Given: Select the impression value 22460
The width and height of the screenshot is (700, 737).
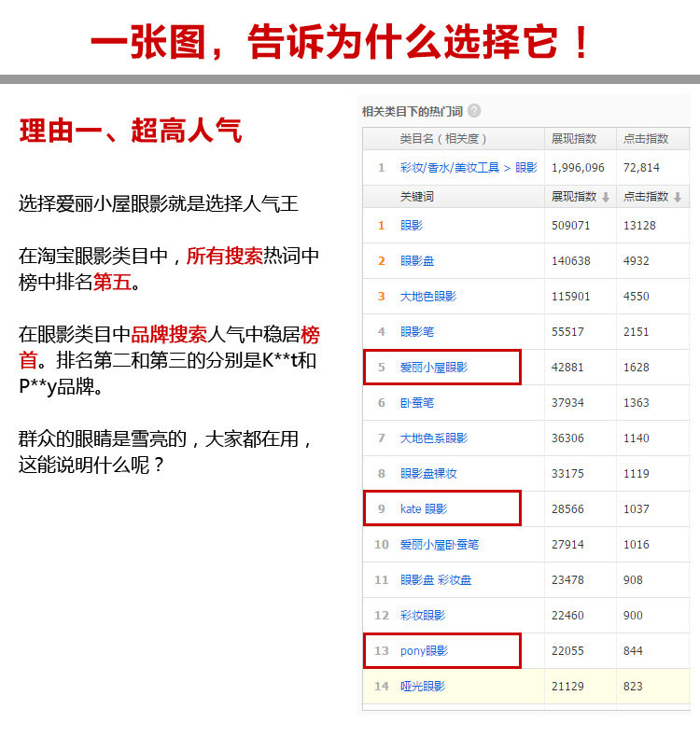Looking at the screenshot, I should coord(567,616).
